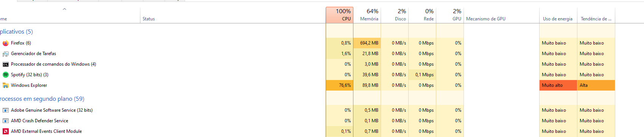
Task: Select the Gerenciador de Tarefas icon
Action: pyautogui.click(x=6, y=54)
